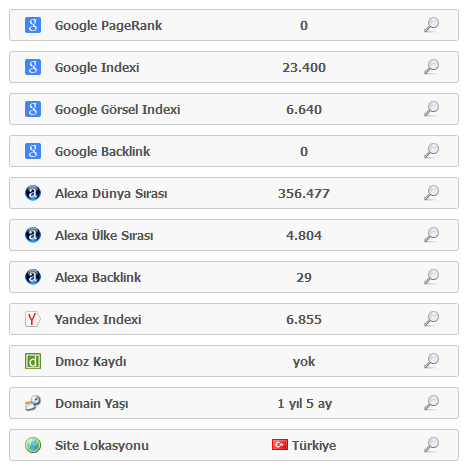Click the green Dmoz icon
The width and height of the screenshot is (472, 469).
pyautogui.click(x=33, y=361)
